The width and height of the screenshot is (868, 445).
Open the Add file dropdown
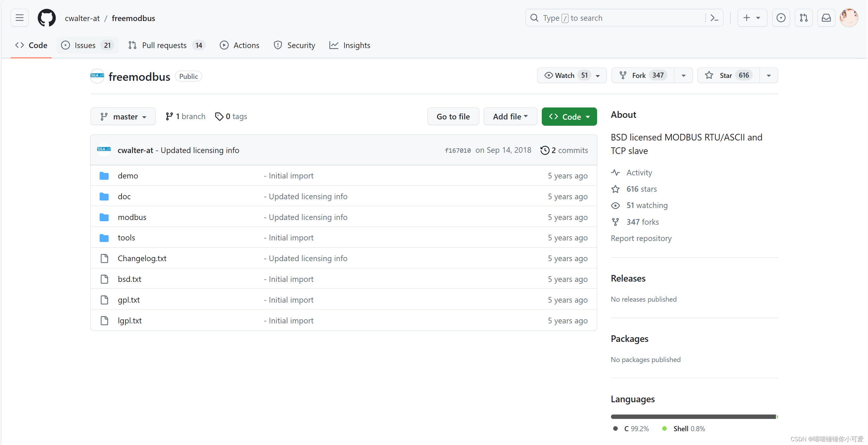[x=510, y=117]
